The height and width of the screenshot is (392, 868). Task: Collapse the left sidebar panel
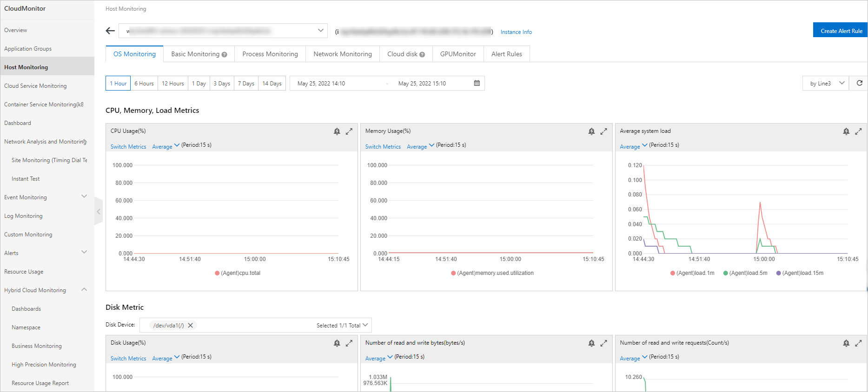(x=99, y=211)
